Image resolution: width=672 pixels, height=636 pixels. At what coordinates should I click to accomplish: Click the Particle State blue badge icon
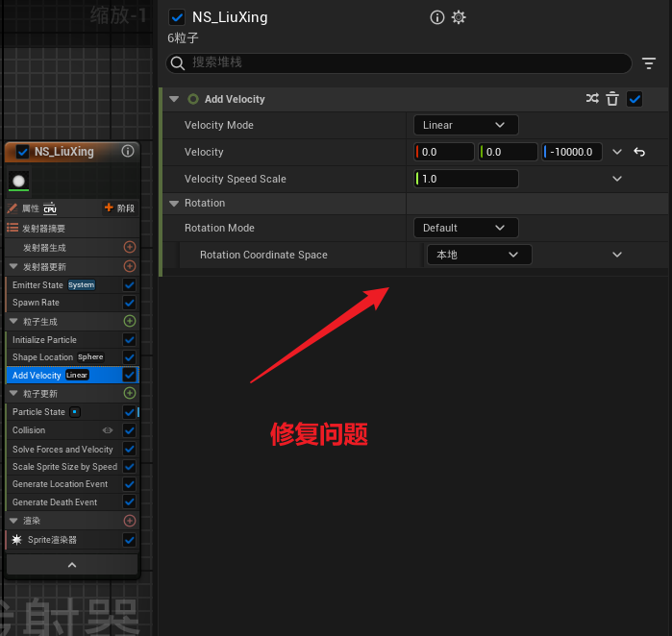pos(75,412)
